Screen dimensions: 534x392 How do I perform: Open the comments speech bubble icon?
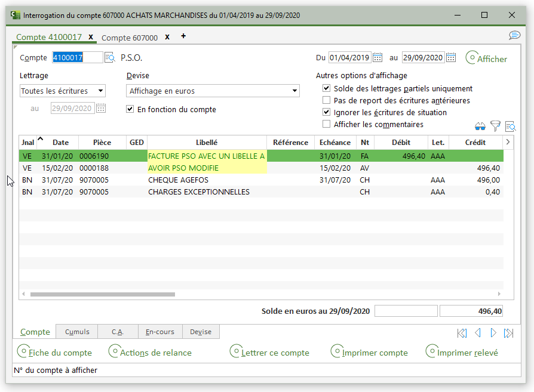tap(514, 35)
